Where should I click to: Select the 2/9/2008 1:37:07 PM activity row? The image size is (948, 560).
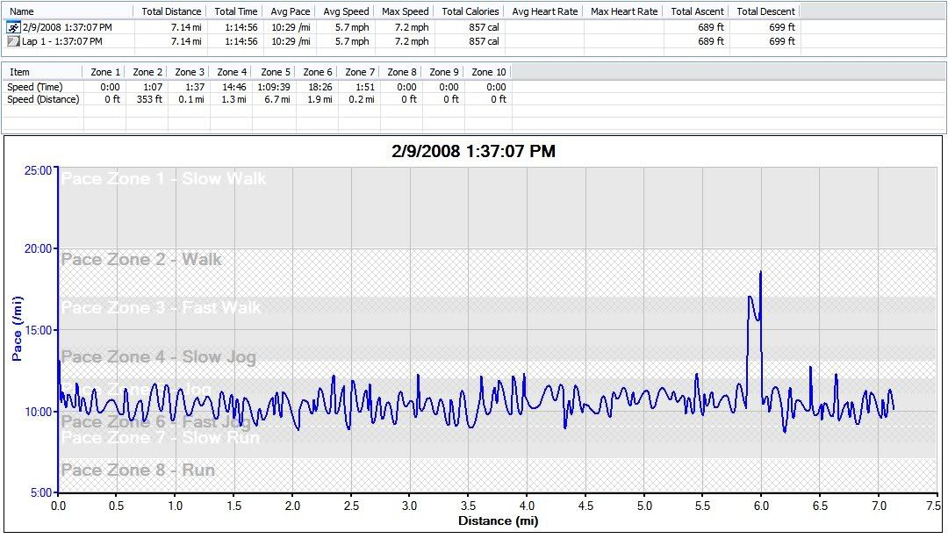(67, 27)
